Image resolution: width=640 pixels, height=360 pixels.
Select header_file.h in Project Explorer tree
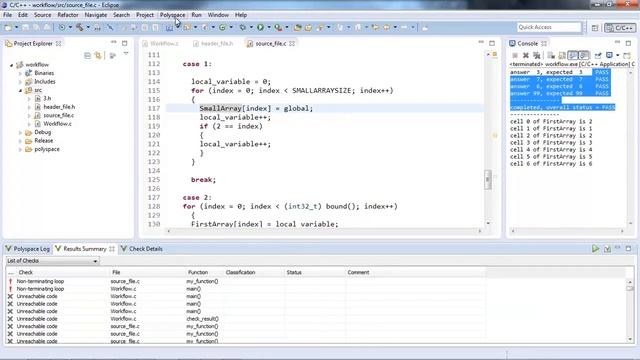(59, 107)
